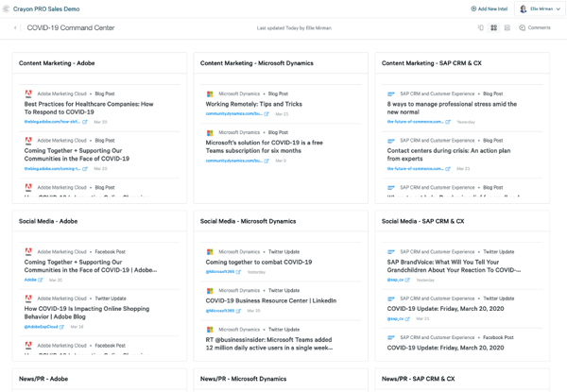Switch to the list layout view icon
The height and width of the screenshot is (392, 567).
507,28
